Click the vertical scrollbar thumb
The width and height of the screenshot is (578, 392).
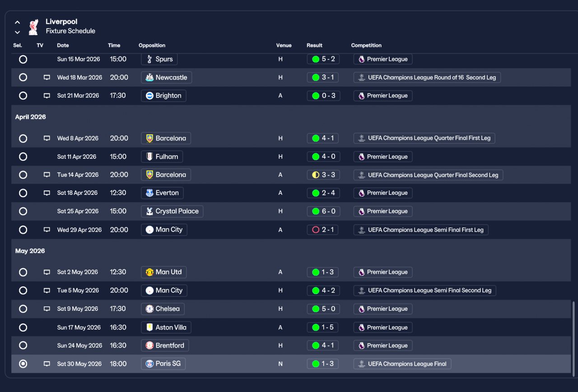click(574, 337)
